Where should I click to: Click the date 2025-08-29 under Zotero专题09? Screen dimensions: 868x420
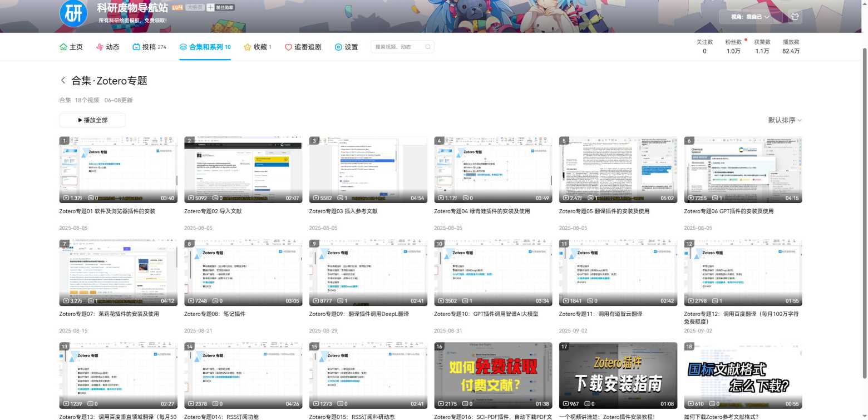click(x=323, y=331)
